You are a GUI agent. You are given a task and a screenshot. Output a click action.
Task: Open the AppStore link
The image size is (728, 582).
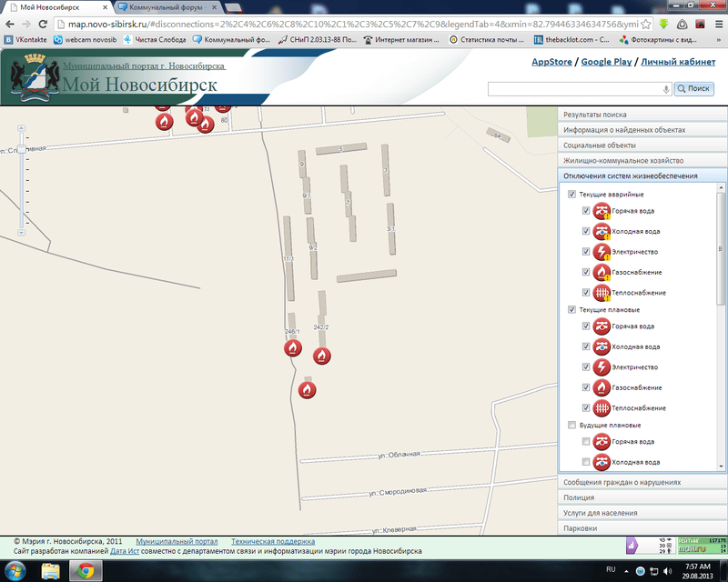click(x=551, y=62)
